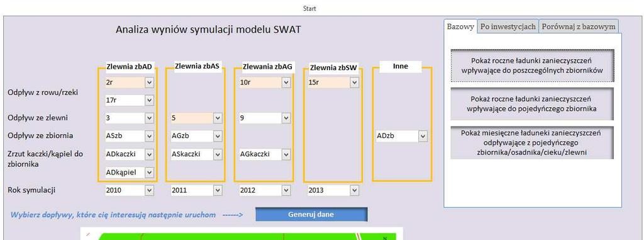Click the highlighted 10r text field
This screenshot has height=240, width=644.
pos(260,83)
